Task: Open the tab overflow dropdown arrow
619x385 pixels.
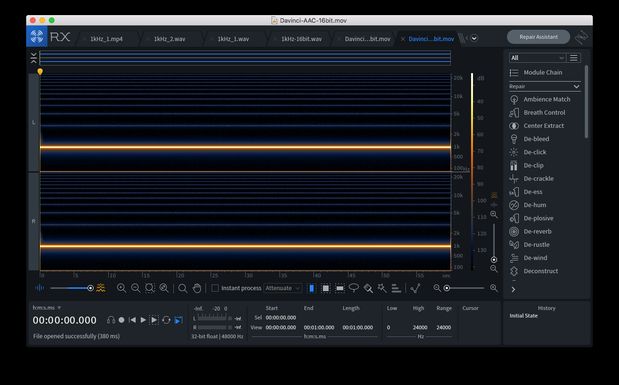Action: point(474,38)
